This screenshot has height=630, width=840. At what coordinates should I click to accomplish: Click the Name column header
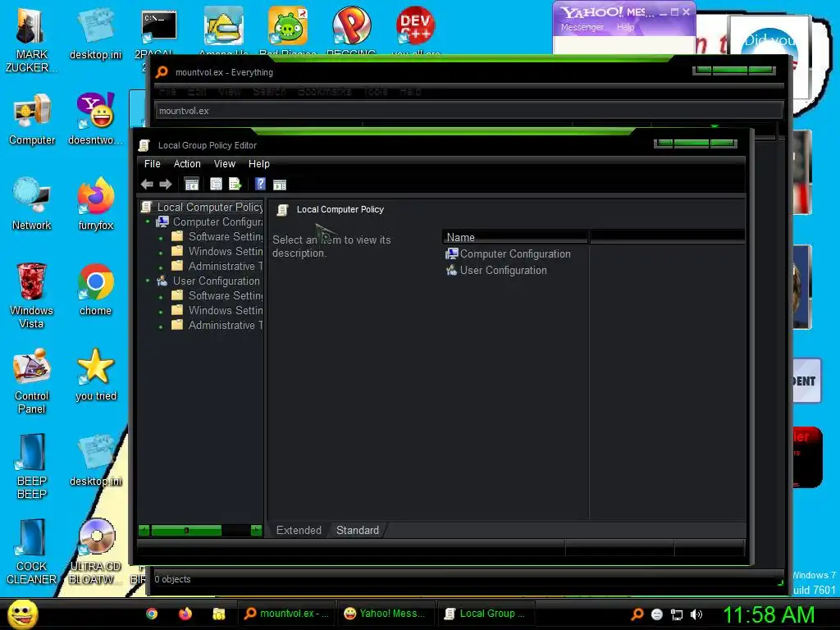click(515, 237)
